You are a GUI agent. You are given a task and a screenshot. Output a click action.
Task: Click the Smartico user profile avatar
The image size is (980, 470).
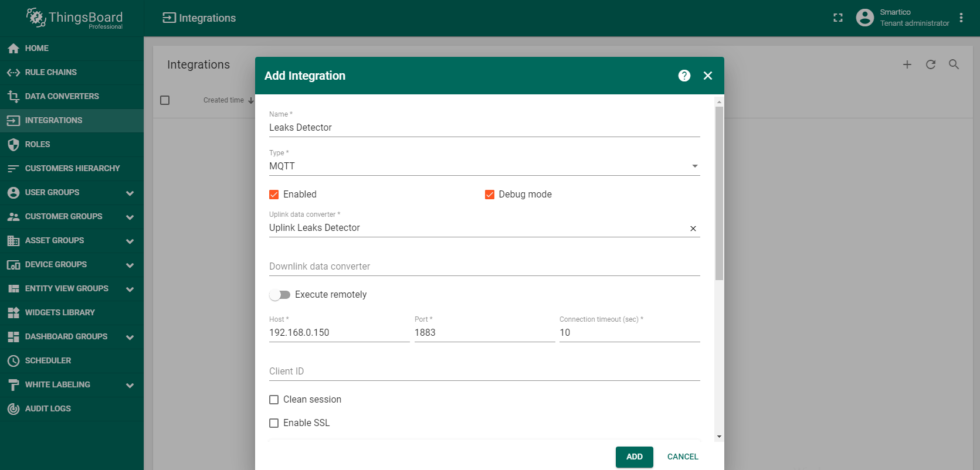(x=864, y=18)
